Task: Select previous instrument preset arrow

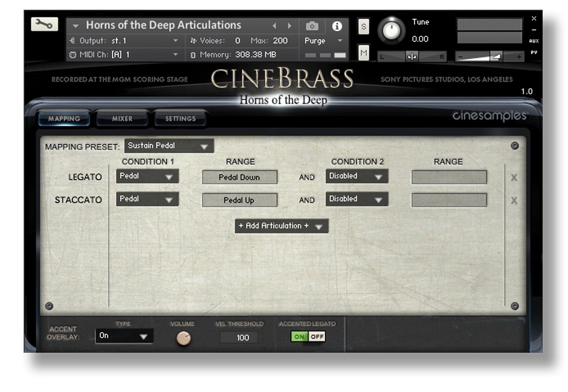Action: tap(274, 26)
